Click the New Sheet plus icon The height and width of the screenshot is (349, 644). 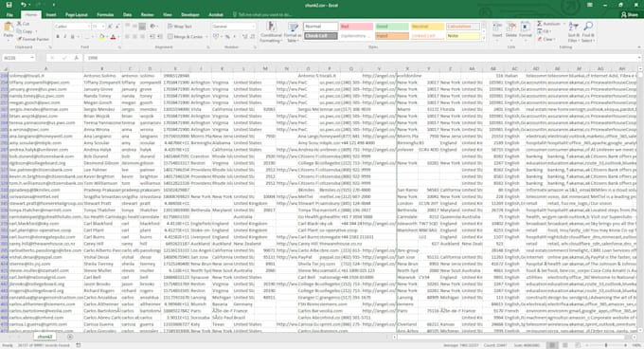[x=70, y=337]
